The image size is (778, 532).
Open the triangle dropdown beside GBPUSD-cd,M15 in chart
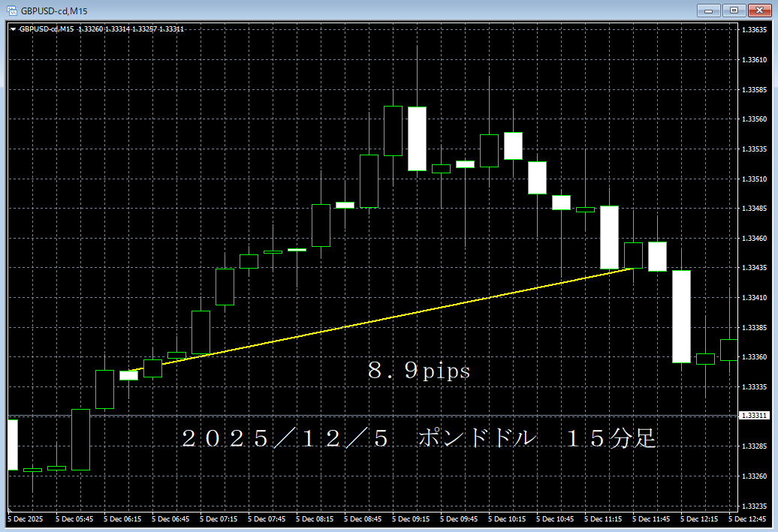[x=13, y=29]
